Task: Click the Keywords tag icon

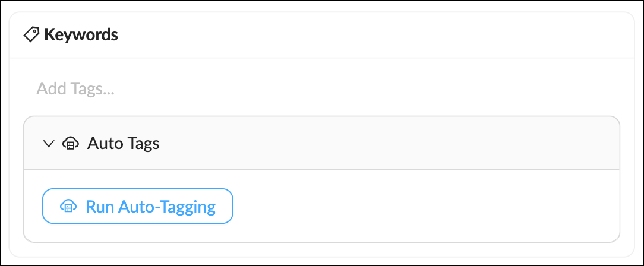Action: (x=31, y=35)
